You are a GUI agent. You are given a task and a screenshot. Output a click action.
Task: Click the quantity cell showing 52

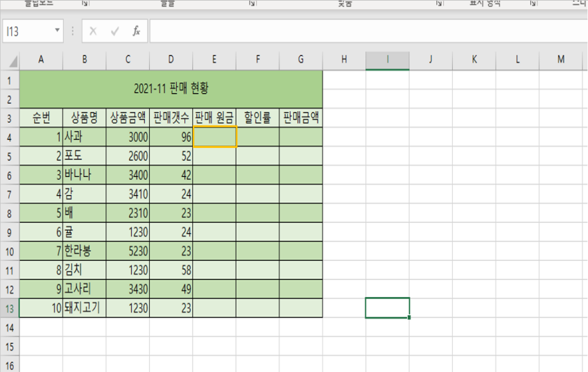pyautogui.click(x=171, y=155)
